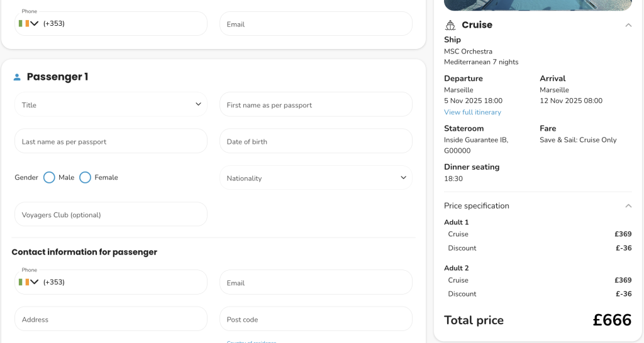Open the Nationality dropdown
The height and width of the screenshot is (343, 644).
[316, 178]
